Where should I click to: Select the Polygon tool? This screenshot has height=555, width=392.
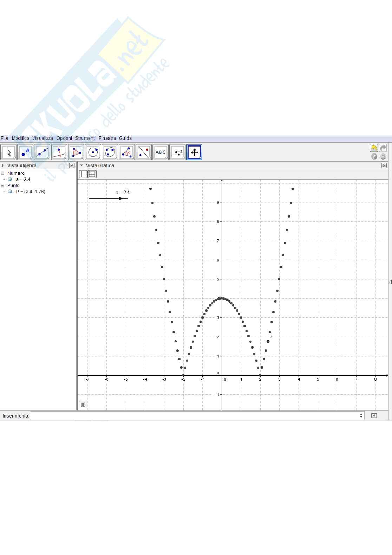click(x=76, y=152)
